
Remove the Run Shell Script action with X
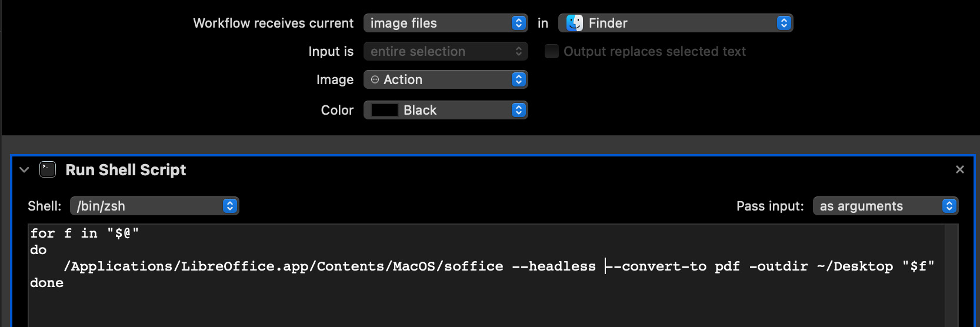959,170
